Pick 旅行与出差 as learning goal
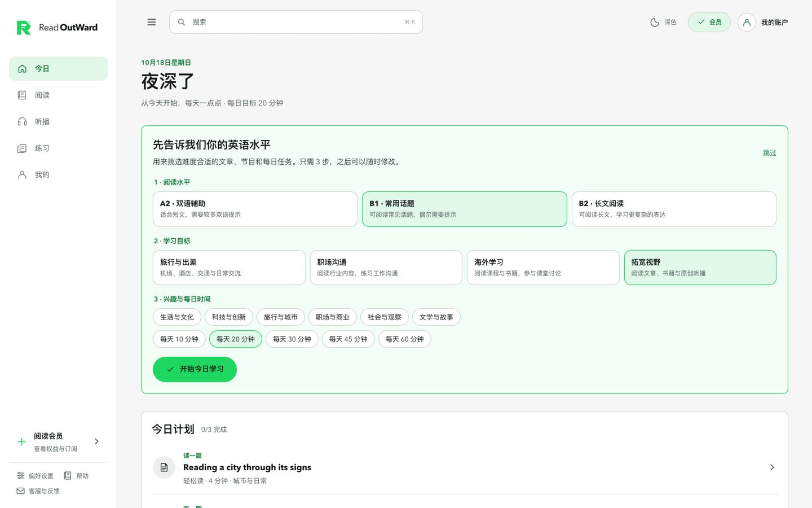 (x=229, y=268)
